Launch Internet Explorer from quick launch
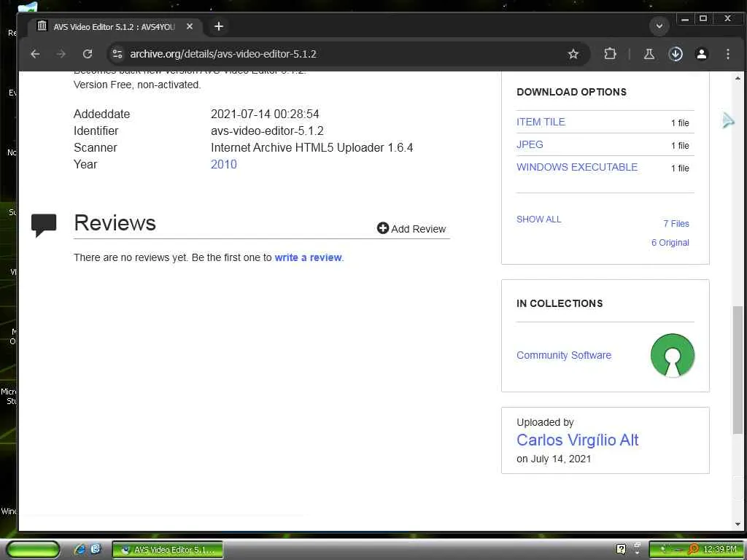Screen dimensions: 747x560 pos(80,550)
